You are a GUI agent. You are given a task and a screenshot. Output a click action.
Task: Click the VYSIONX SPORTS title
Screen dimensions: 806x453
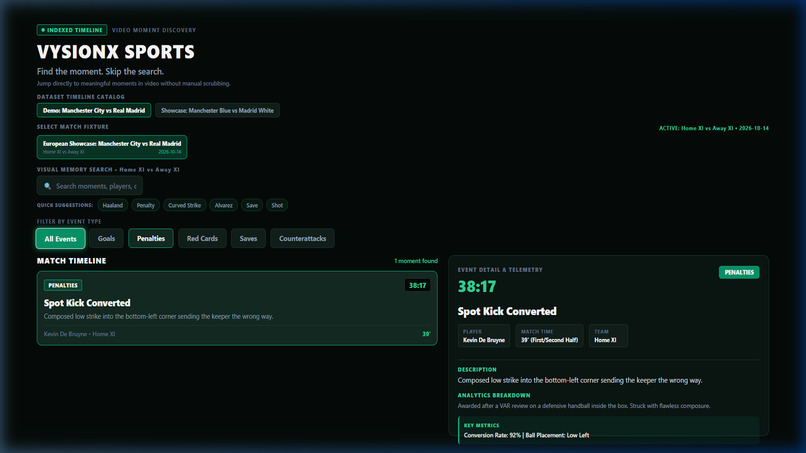pyautogui.click(x=116, y=52)
